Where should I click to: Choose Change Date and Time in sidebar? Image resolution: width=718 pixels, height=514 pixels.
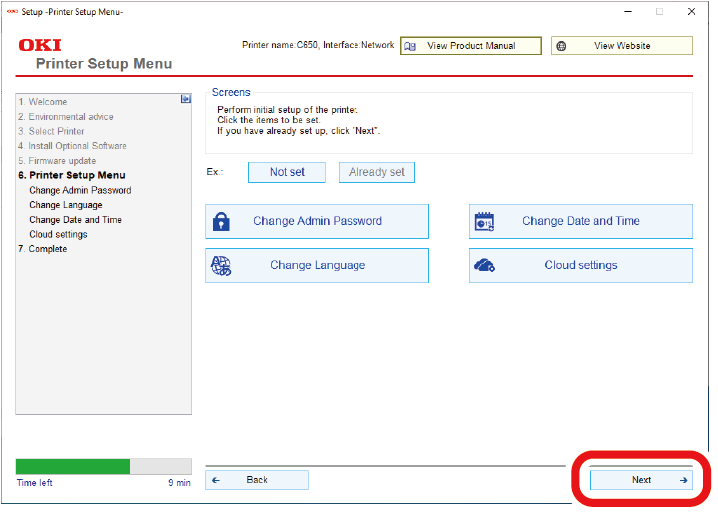coord(76,220)
